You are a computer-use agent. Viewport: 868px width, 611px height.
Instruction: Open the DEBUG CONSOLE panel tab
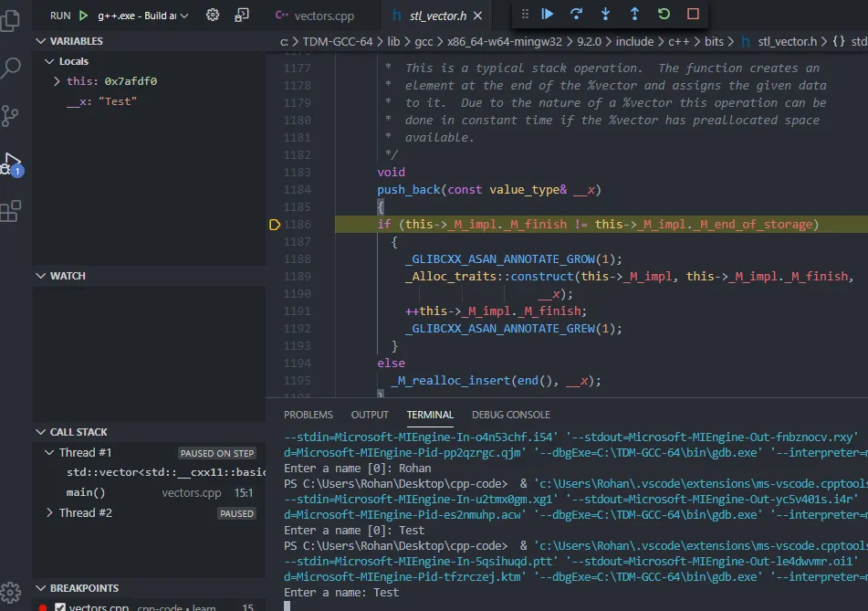pyautogui.click(x=510, y=415)
